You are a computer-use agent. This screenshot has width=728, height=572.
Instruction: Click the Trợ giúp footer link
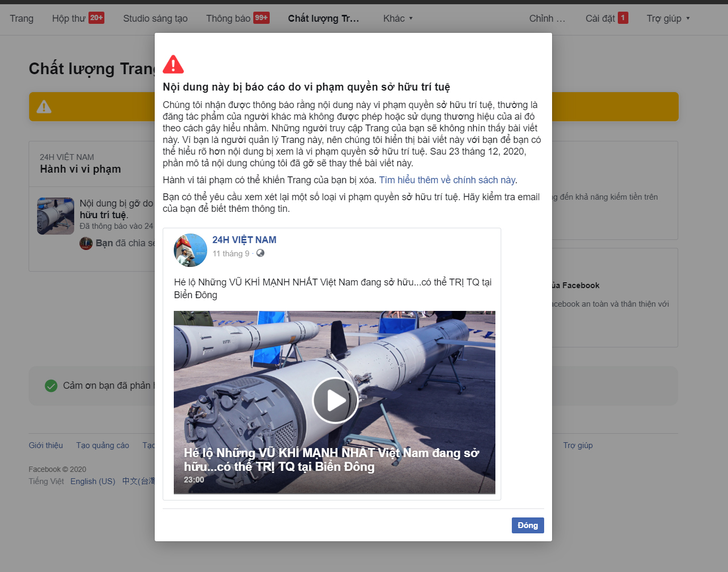[578, 445]
